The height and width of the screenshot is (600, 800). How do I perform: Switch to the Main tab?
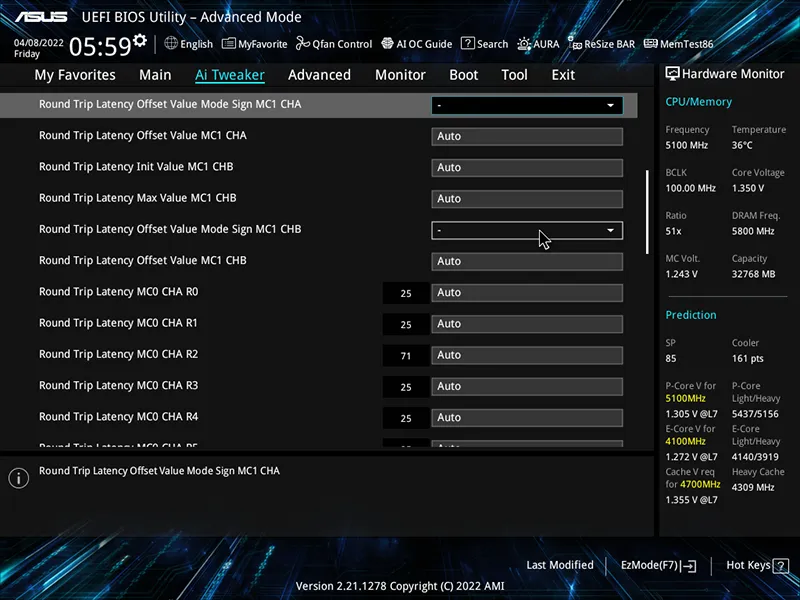155,75
